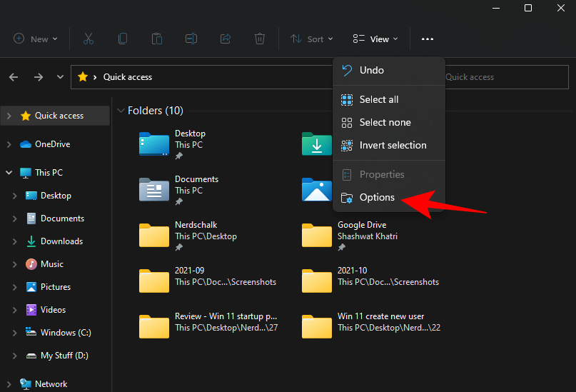Click the Paste clipboard icon

tap(157, 39)
